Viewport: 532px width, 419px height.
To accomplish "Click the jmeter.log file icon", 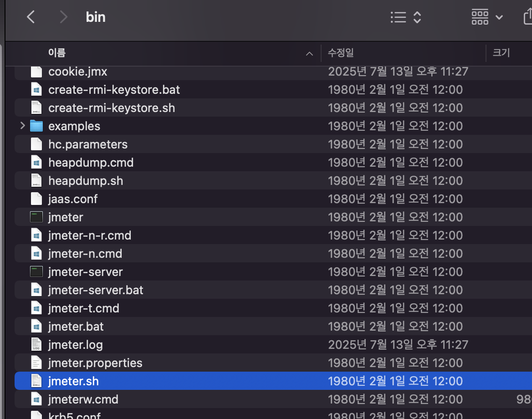I will tap(36, 345).
